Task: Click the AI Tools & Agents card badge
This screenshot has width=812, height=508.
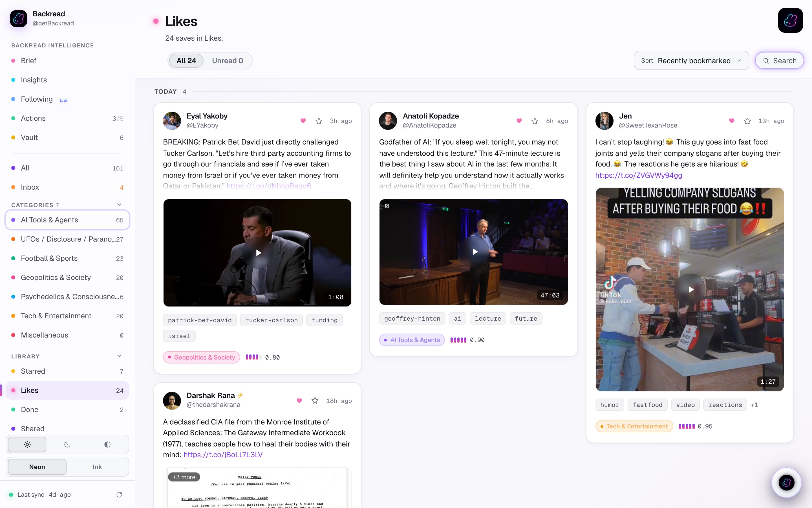Action: [412, 340]
